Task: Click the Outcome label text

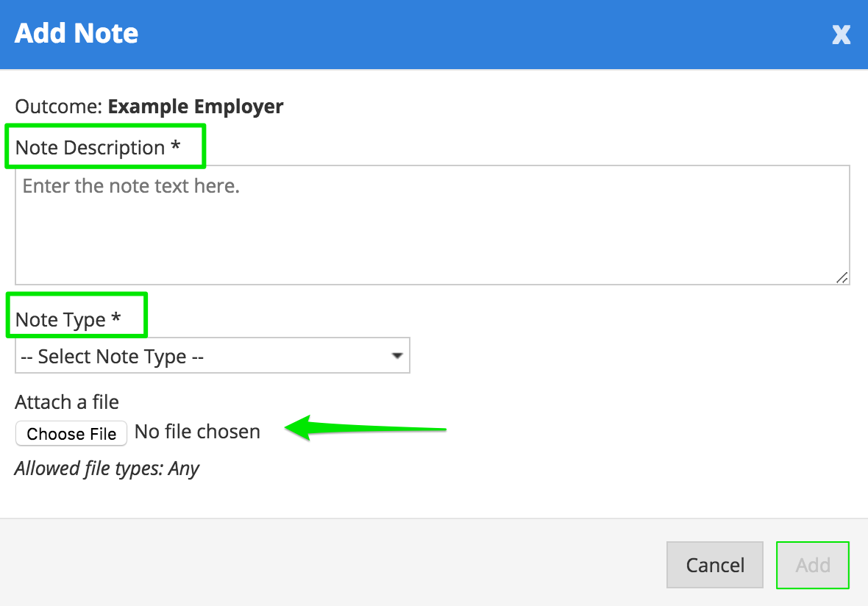Action: click(x=58, y=107)
